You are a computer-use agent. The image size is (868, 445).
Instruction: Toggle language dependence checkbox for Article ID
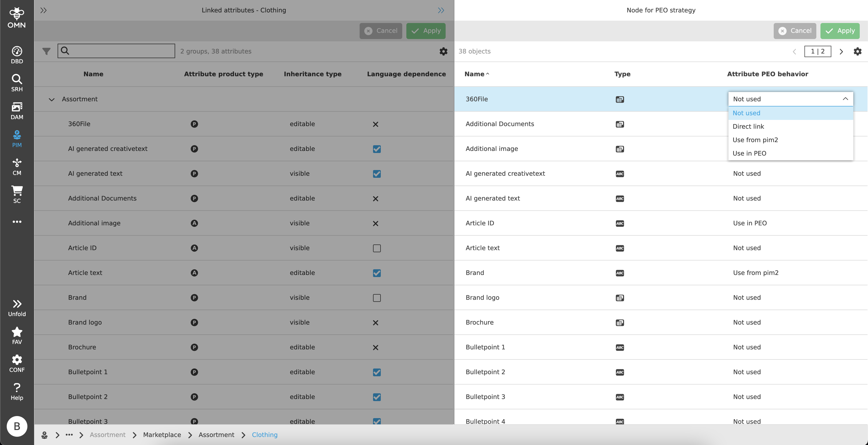click(x=377, y=248)
